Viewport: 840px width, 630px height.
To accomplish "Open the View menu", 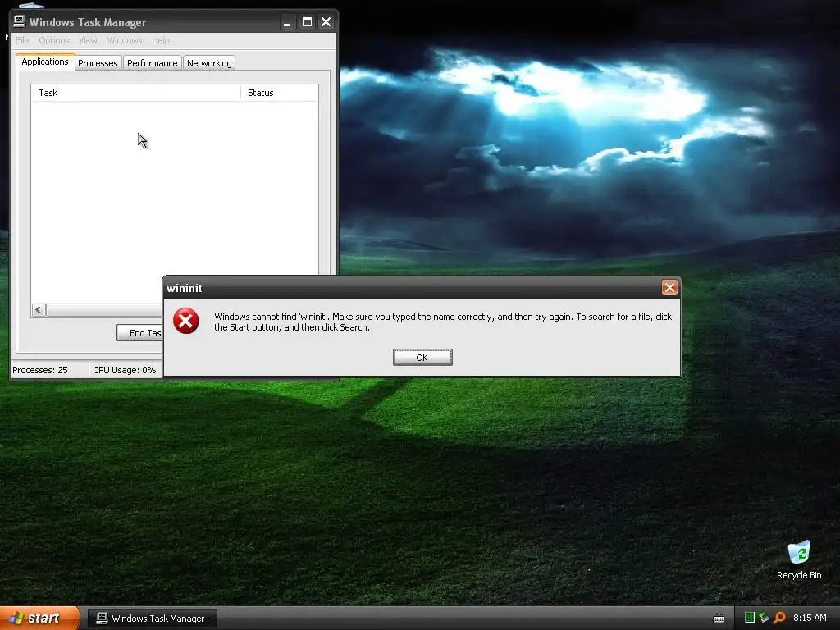I will tap(88, 40).
